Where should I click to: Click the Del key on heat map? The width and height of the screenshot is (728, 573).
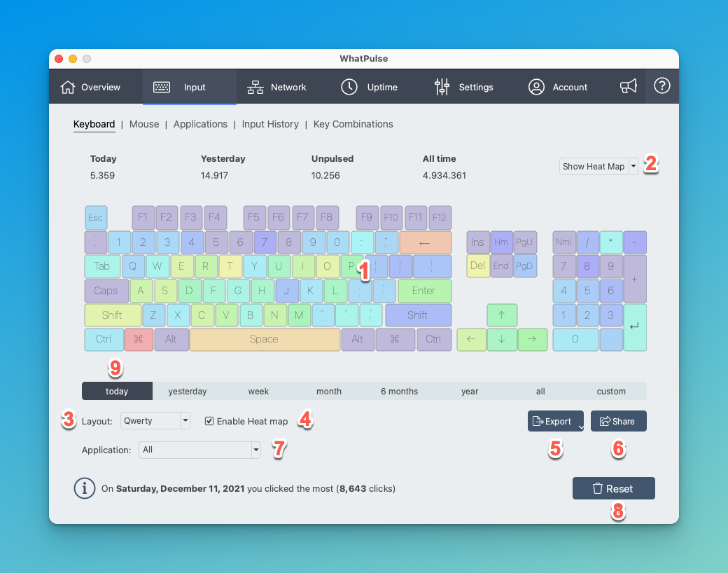click(477, 265)
